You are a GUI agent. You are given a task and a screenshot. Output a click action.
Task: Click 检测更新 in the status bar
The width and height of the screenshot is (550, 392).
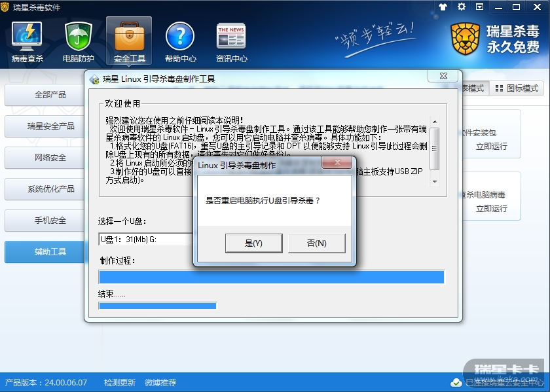[x=120, y=383]
